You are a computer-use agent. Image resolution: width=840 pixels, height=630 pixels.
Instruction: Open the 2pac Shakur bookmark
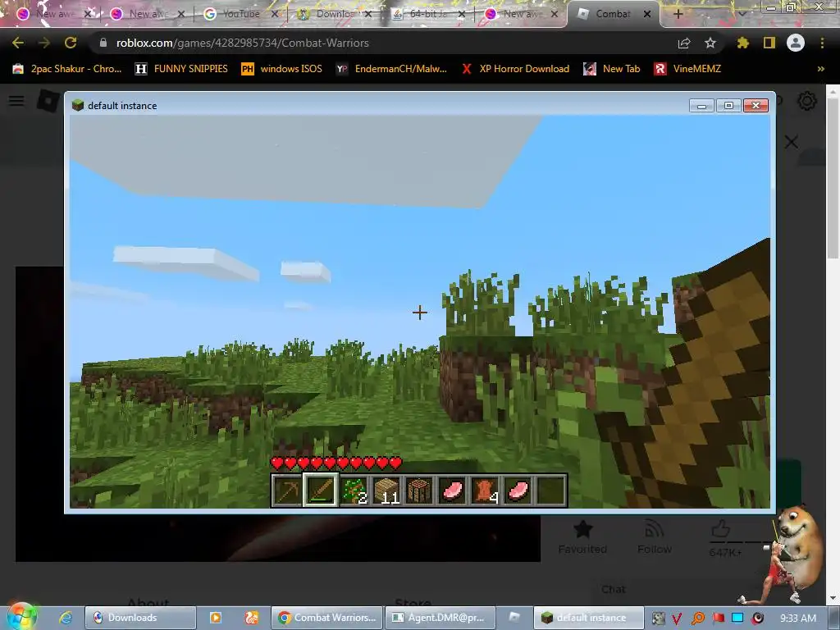click(x=67, y=69)
